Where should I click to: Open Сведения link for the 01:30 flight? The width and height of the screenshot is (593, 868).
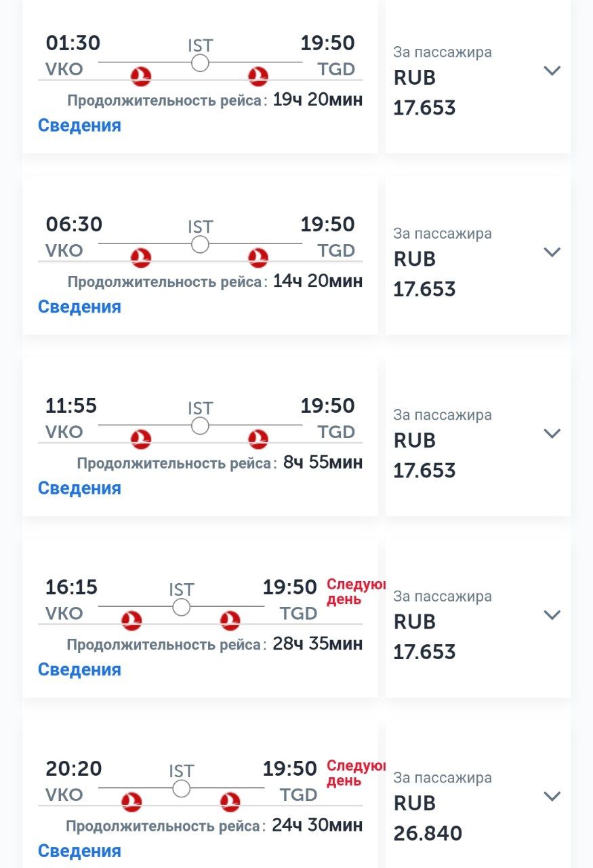click(79, 125)
